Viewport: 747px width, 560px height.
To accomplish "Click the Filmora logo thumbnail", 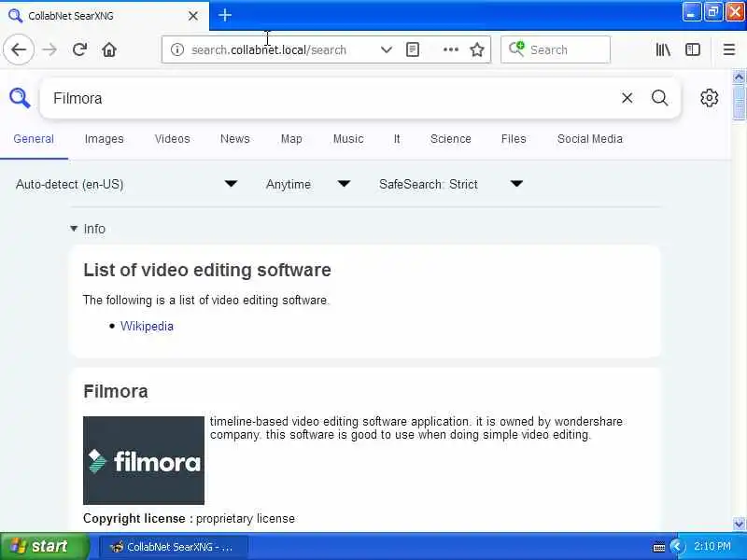I will click(x=144, y=460).
